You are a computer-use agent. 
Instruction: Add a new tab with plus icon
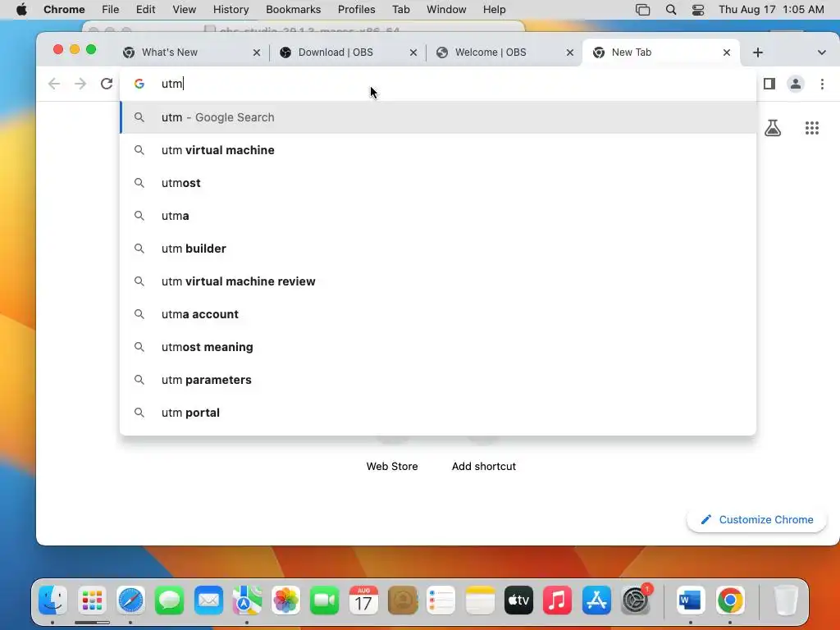click(x=757, y=52)
